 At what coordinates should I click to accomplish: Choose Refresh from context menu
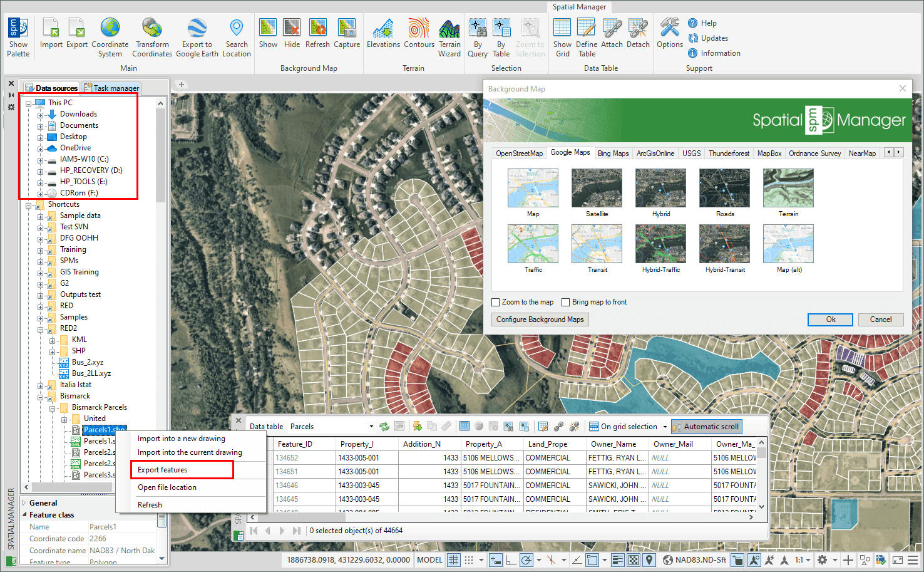pyautogui.click(x=150, y=505)
